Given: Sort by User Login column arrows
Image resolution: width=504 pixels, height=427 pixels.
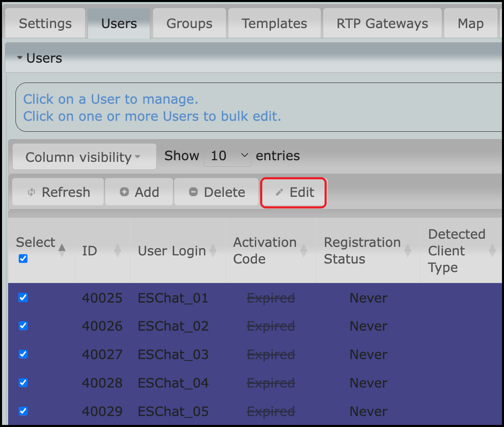Looking at the screenshot, I should point(213,251).
